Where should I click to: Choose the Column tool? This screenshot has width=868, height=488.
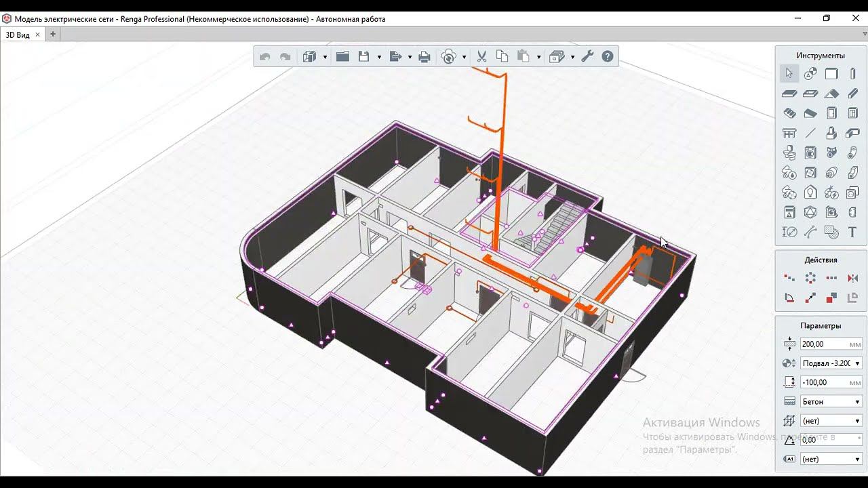(x=852, y=74)
